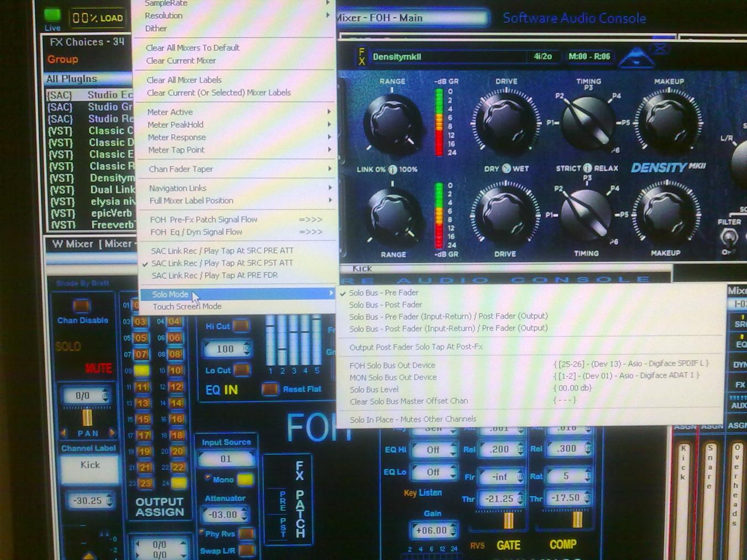Click the Attenuator -03.00 value field
This screenshot has width=747, height=560.
pos(224,515)
